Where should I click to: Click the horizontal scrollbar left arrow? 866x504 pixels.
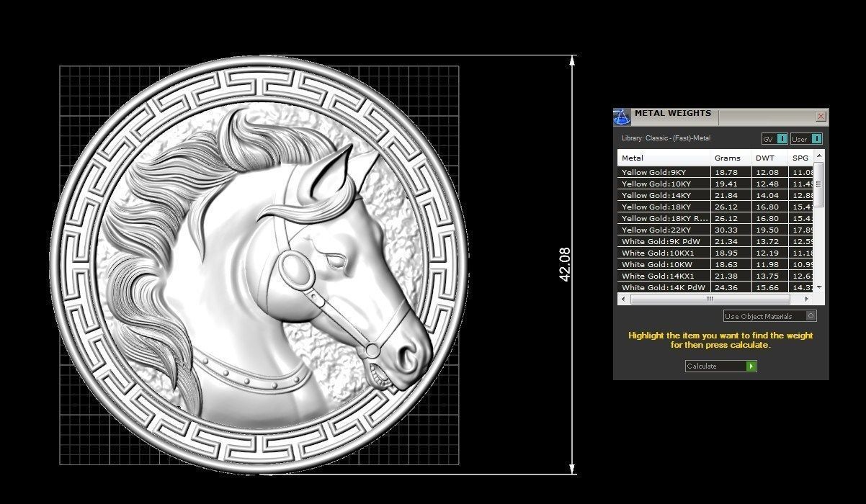(622, 299)
